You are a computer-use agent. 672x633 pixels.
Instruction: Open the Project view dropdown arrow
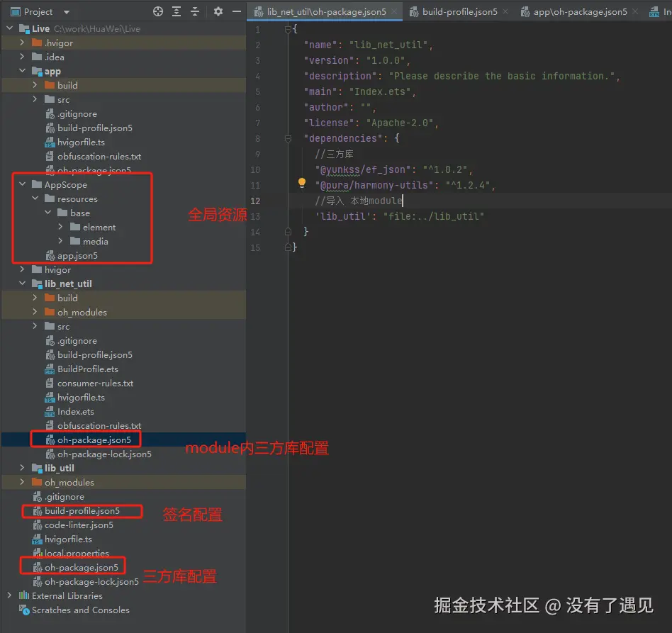(x=67, y=12)
